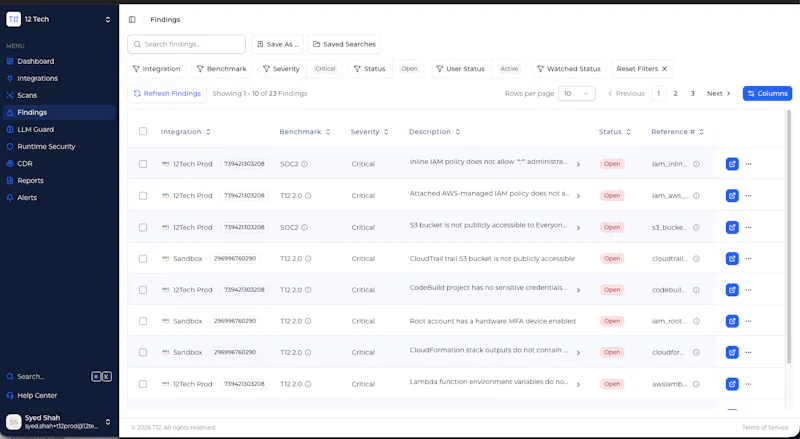Open the Watched Status filter dropdown
The height and width of the screenshot is (439, 800).
click(568, 69)
